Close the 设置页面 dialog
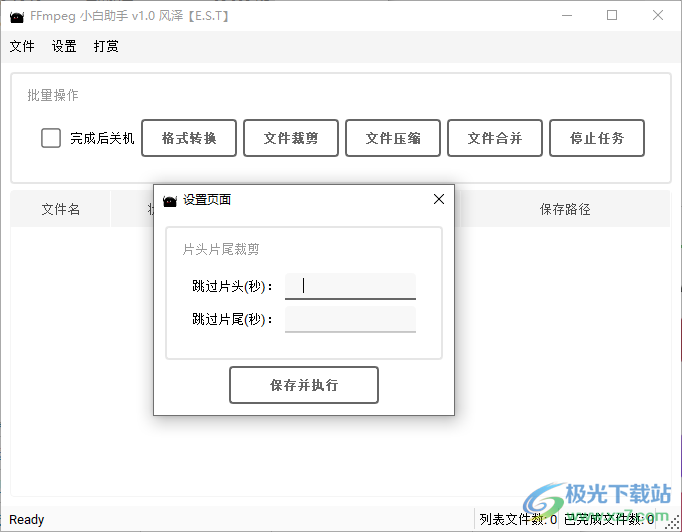 pos(439,199)
